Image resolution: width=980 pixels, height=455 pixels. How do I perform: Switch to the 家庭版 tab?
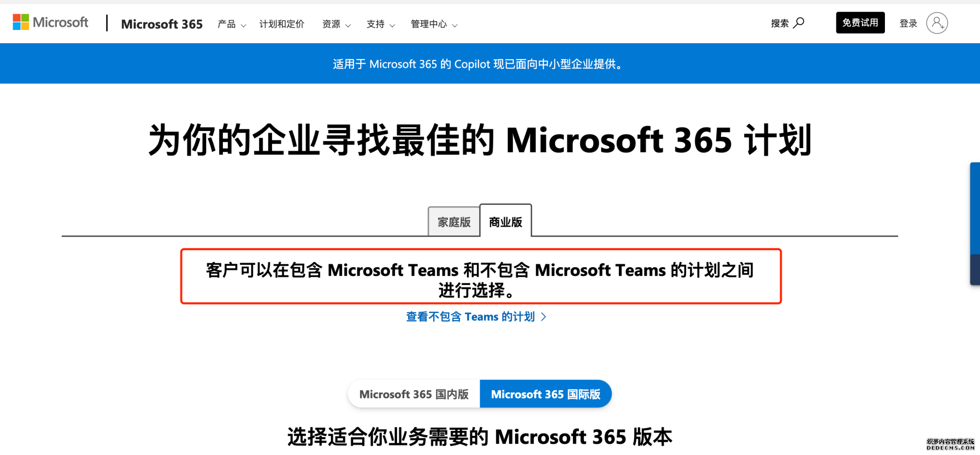454,222
